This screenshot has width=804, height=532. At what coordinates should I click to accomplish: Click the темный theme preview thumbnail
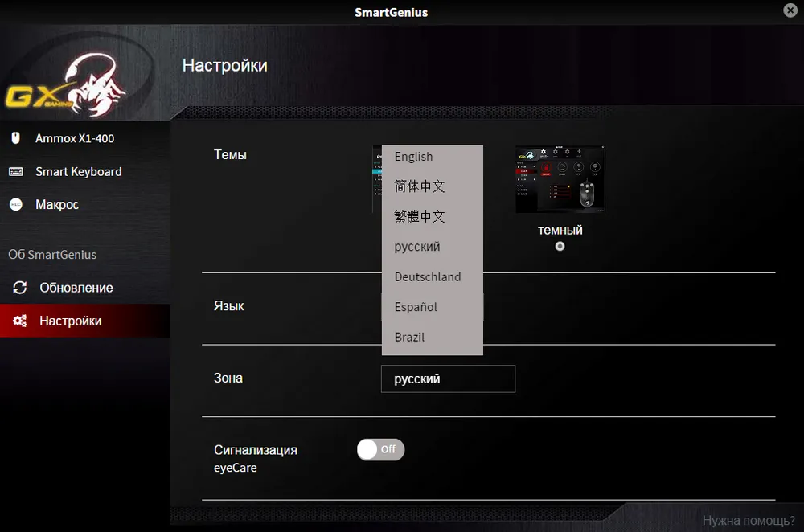click(560, 179)
